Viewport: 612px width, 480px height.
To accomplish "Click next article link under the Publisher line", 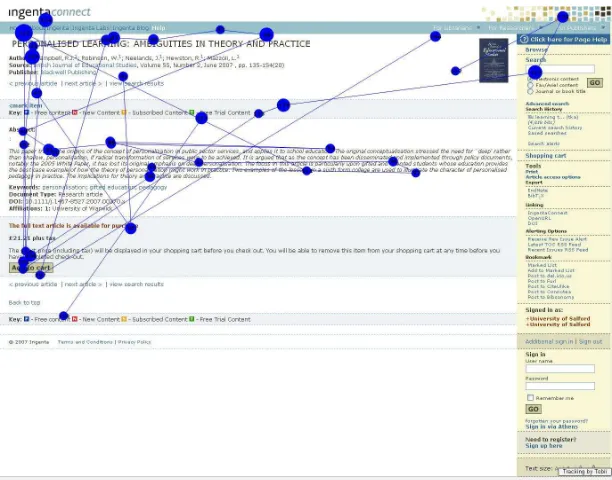I will (83, 84).
